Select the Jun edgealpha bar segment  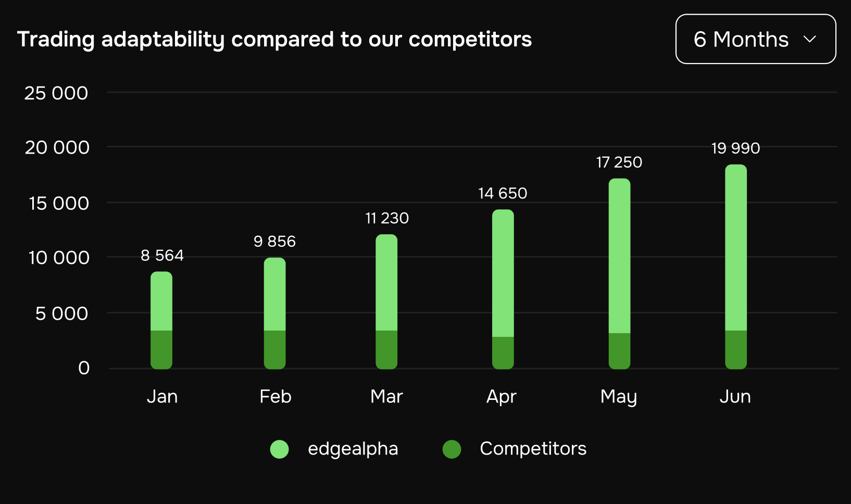tap(736, 247)
